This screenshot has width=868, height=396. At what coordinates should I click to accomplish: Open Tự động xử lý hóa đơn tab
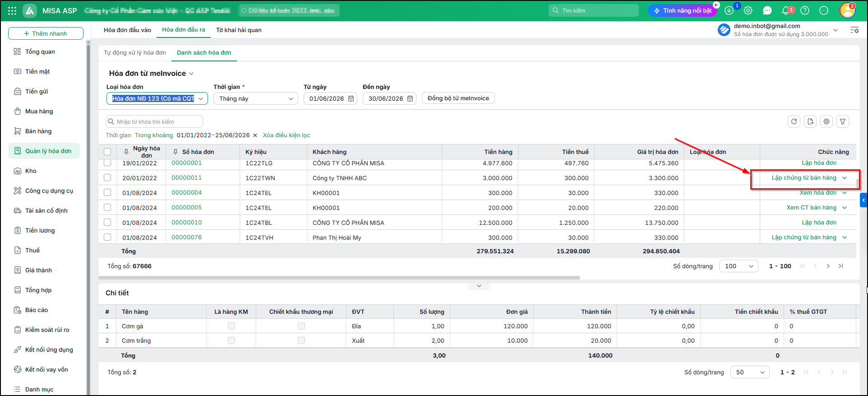[x=135, y=52]
